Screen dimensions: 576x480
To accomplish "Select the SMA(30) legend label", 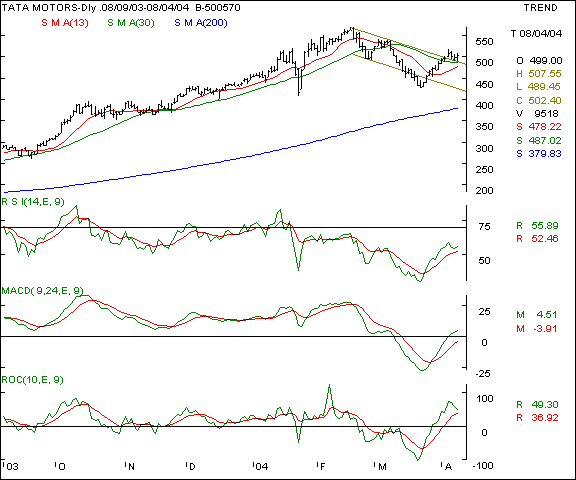I will (x=131, y=23).
